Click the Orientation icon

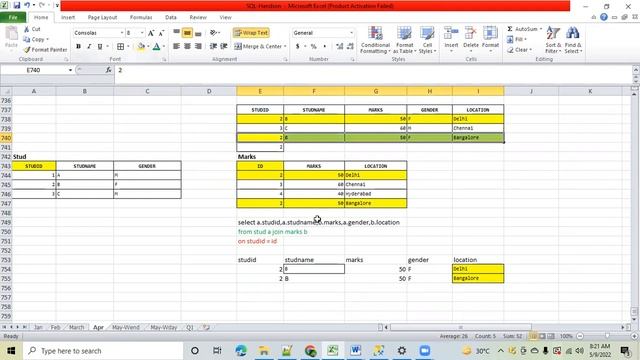click(x=214, y=33)
